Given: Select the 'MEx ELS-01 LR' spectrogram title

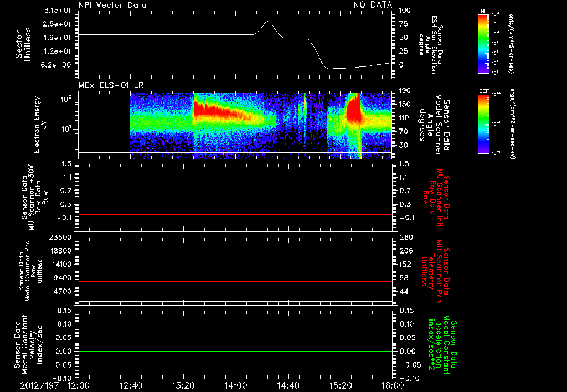Looking at the screenshot, I should [x=111, y=85].
